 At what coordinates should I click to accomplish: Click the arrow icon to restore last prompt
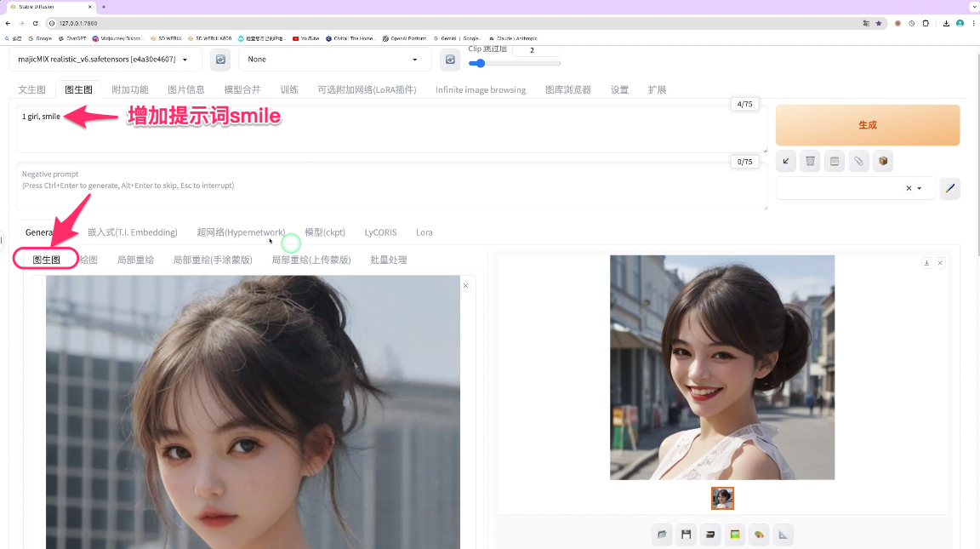pos(786,162)
